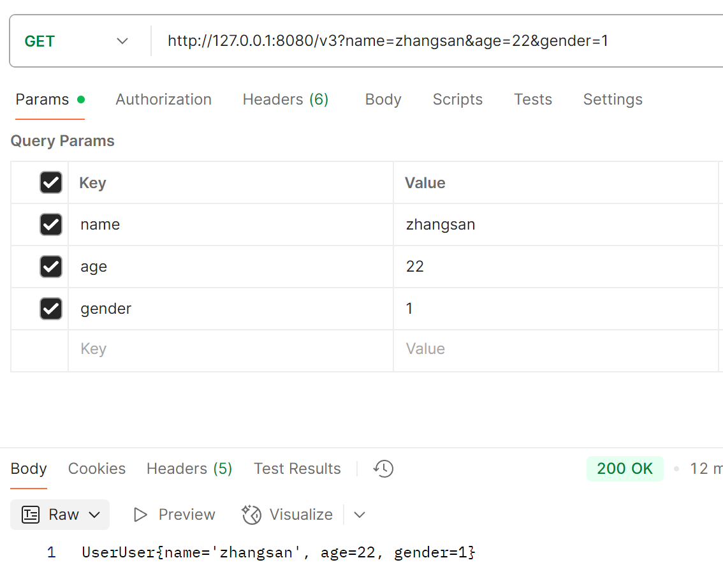Uncheck the gender parameter checkbox
723x588 pixels.
pos(51,309)
